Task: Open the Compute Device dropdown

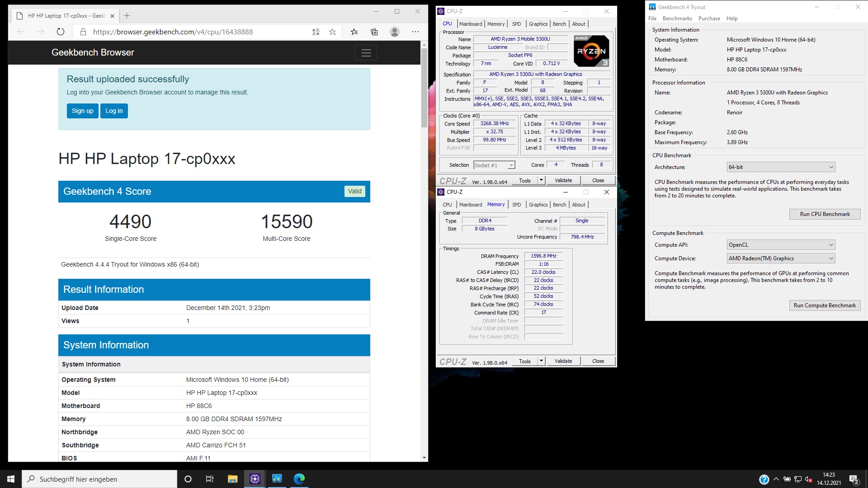Action: tap(781, 258)
